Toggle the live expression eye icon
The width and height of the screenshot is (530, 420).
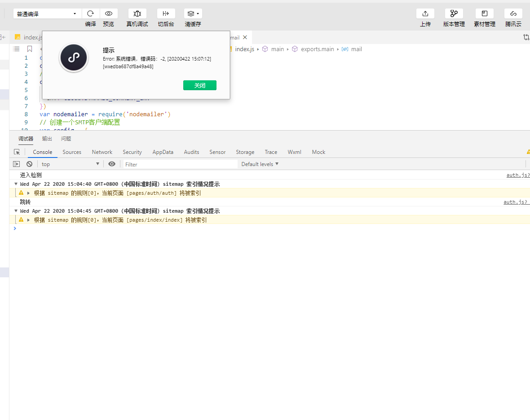tap(112, 164)
